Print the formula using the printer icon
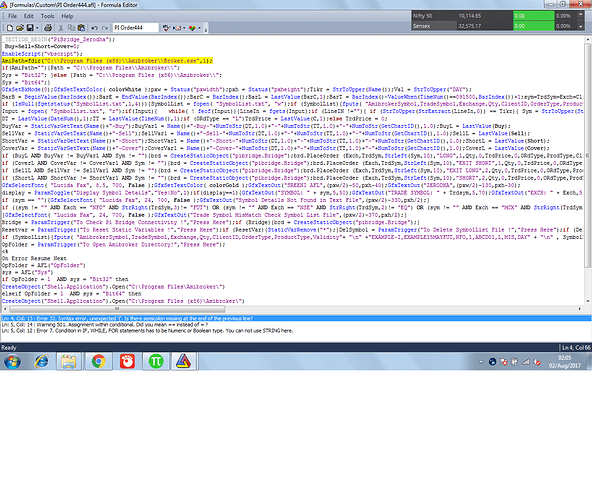 coord(48,28)
